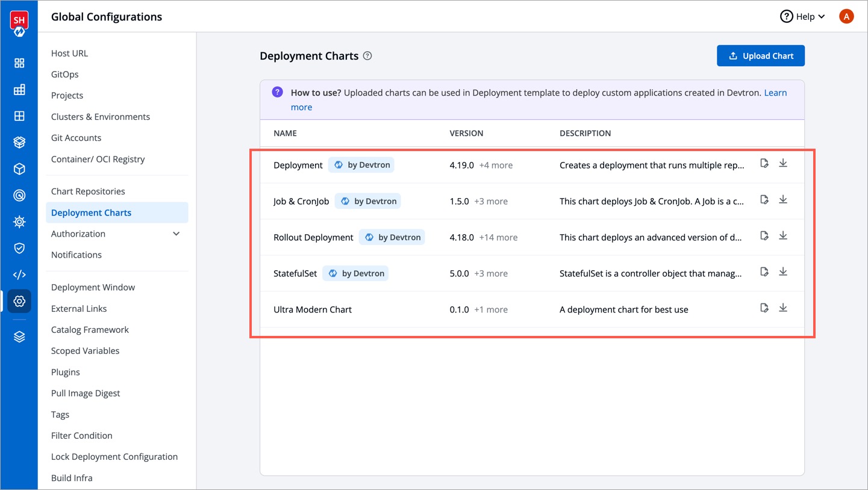Click the Upload Chart button
This screenshot has width=868, height=490.
point(760,56)
